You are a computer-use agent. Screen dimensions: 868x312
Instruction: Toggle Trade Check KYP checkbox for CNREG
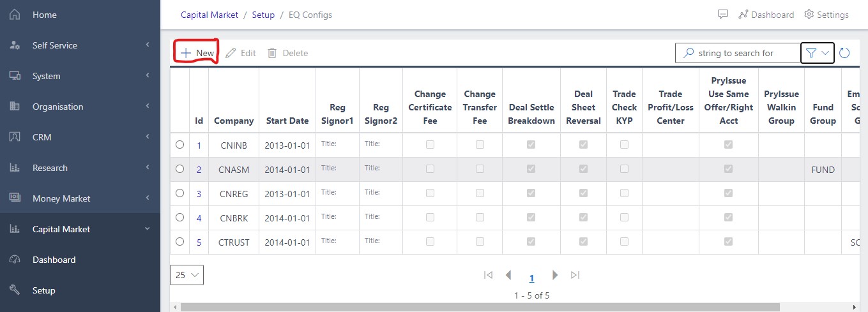[x=624, y=193]
